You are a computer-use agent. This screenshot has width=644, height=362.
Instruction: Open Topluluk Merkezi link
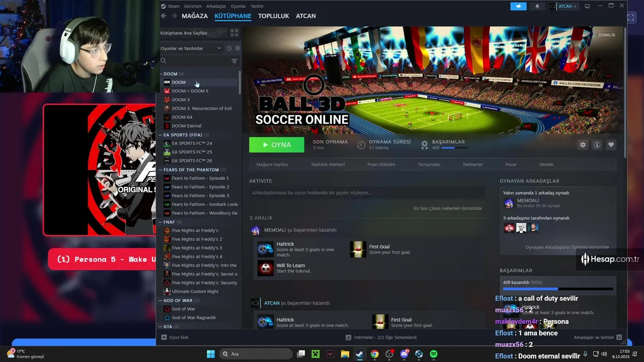(x=328, y=164)
